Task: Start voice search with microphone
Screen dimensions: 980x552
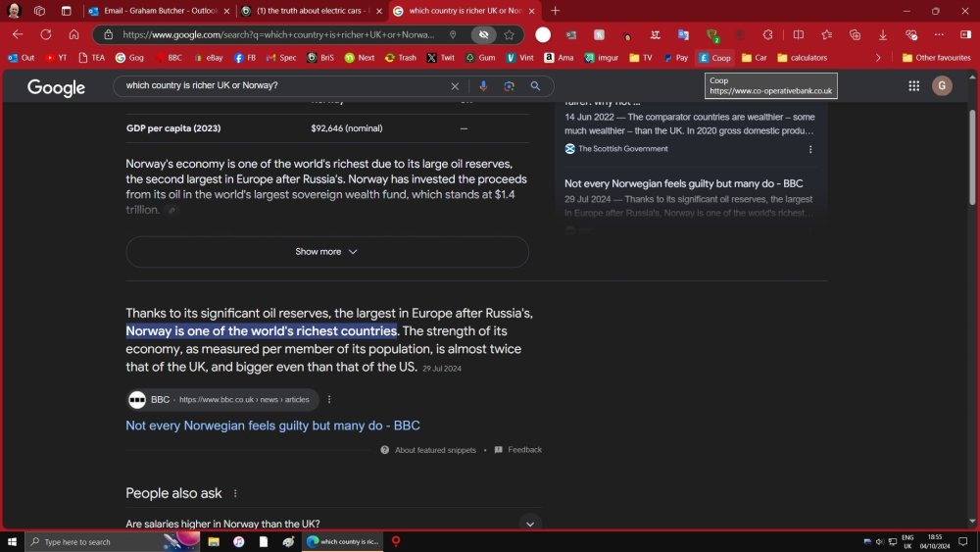Action: [x=483, y=86]
